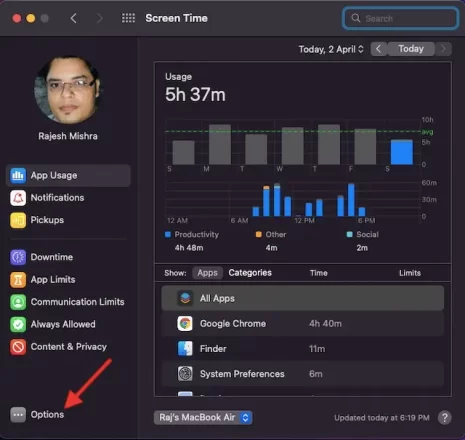
Task: Select the Pickups sidebar icon
Action: coord(18,220)
